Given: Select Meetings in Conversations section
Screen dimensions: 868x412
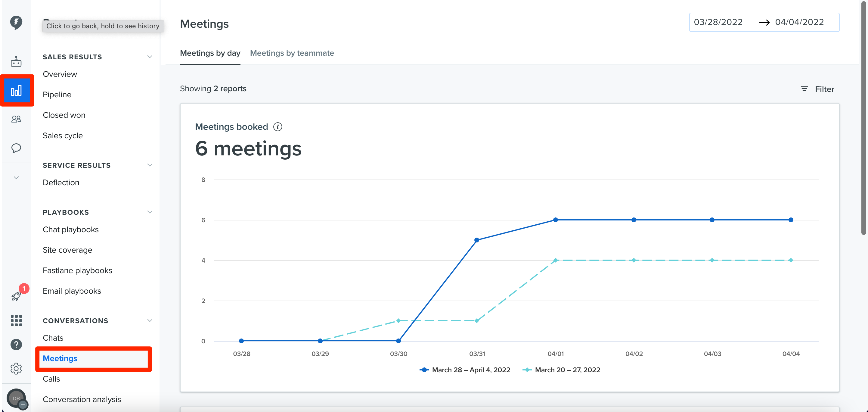Looking at the screenshot, I should point(60,358).
